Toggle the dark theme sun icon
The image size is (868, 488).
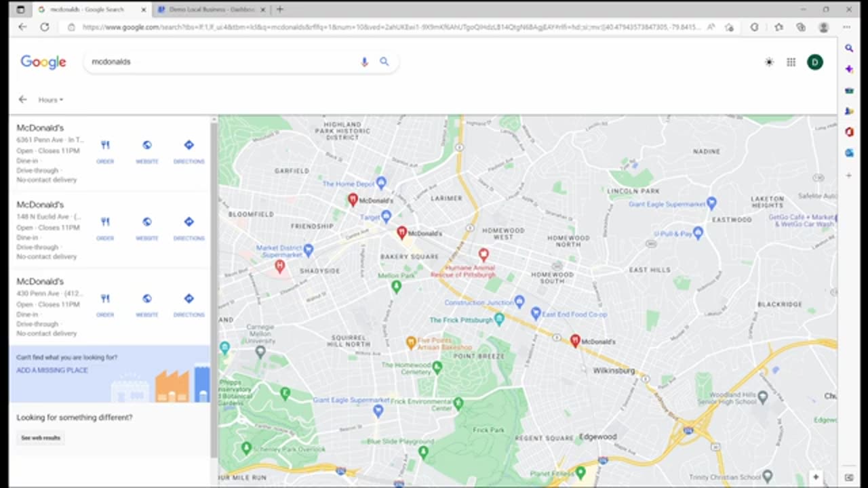[x=769, y=62]
